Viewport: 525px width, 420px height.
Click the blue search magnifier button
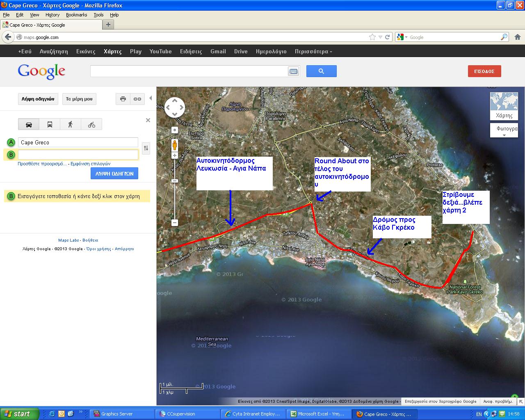tap(321, 71)
